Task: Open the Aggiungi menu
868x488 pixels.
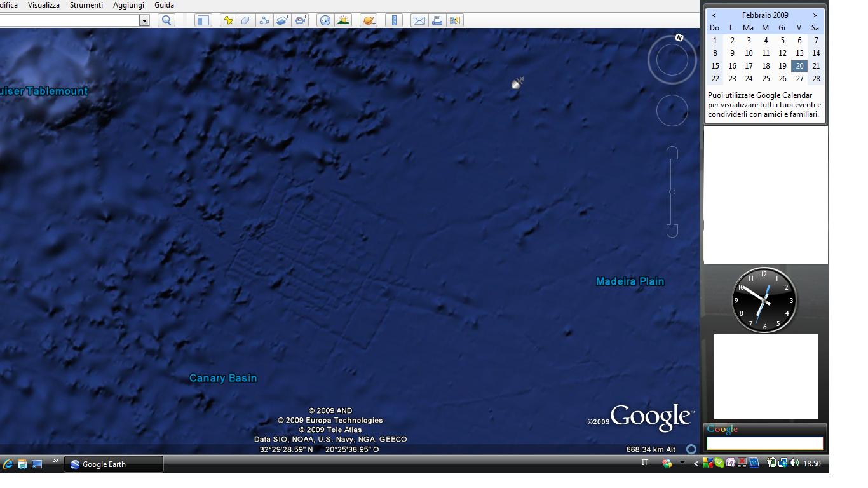Action: click(128, 5)
